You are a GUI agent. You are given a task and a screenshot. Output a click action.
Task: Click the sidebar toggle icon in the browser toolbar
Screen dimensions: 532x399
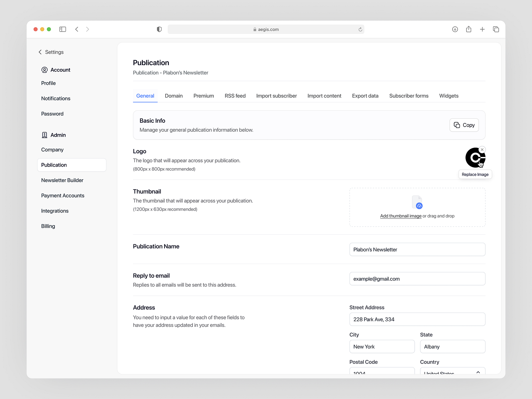point(63,29)
